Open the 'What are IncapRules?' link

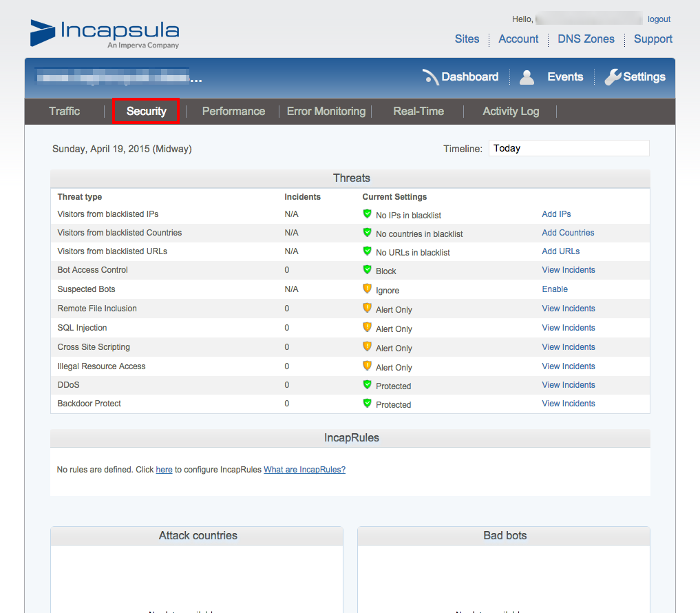[x=304, y=470]
